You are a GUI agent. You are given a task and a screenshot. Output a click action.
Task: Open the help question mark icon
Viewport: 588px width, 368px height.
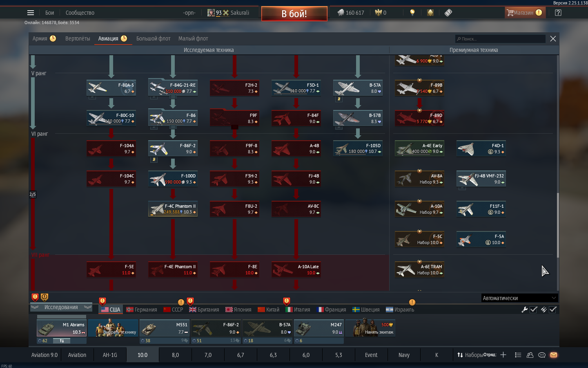click(558, 13)
